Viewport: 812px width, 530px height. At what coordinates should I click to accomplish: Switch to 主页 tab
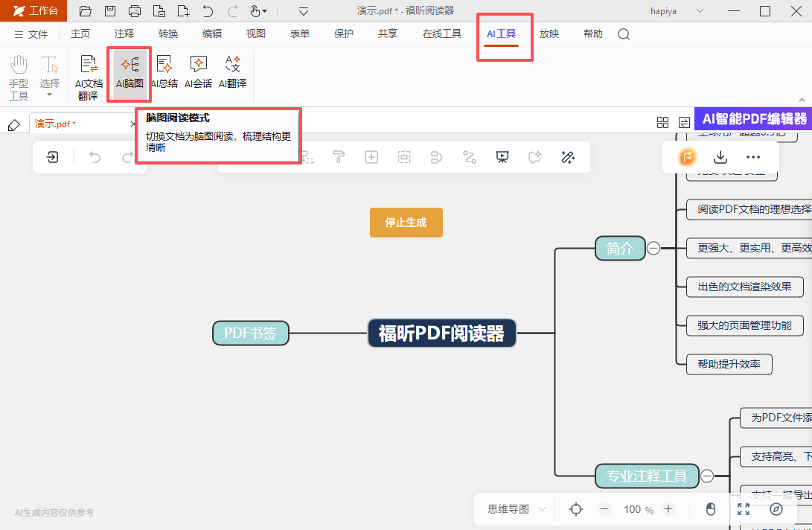pyautogui.click(x=80, y=33)
